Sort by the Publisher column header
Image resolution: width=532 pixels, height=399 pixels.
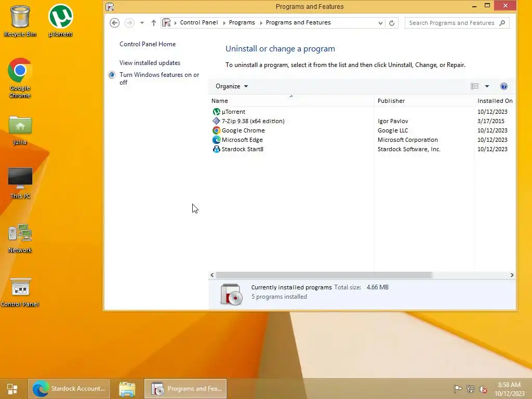point(424,101)
